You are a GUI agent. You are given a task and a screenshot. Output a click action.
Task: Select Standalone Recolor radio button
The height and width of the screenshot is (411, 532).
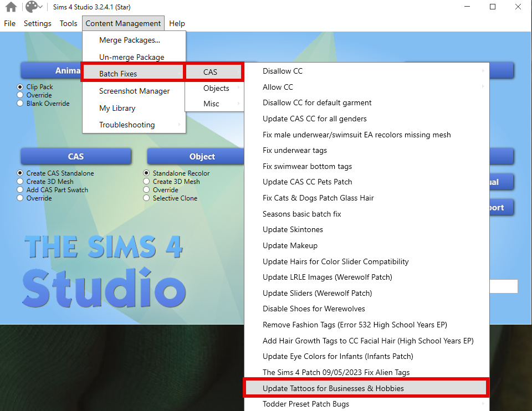[x=146, y=173]
